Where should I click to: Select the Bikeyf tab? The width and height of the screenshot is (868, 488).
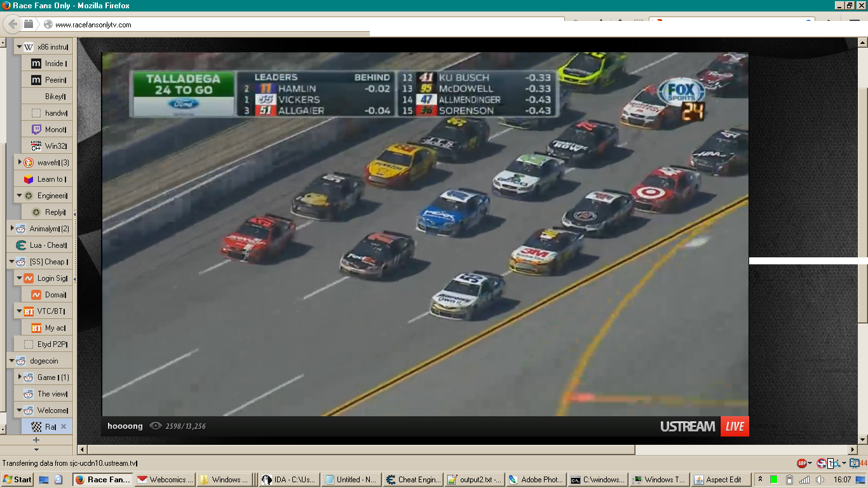coord(47,97)
